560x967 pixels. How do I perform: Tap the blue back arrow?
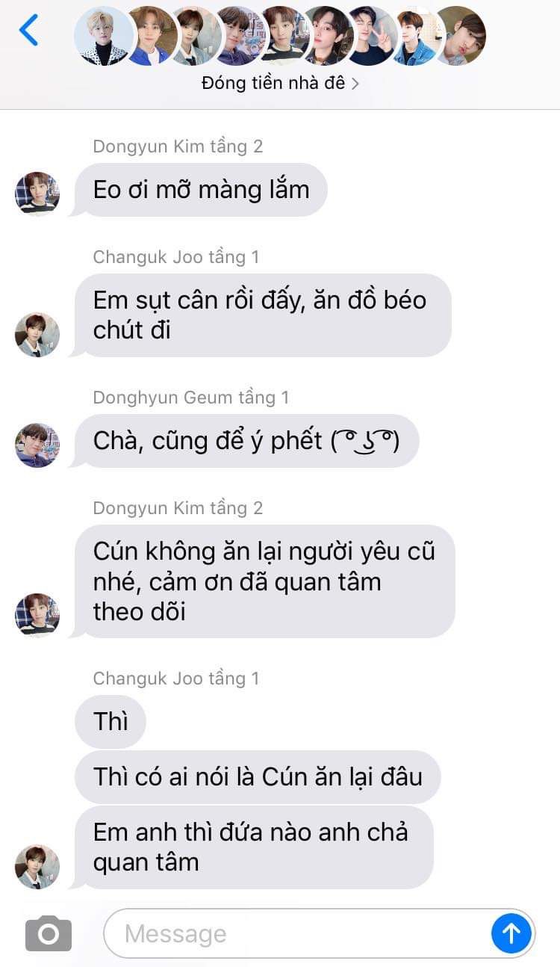click(x=28, y=31)
